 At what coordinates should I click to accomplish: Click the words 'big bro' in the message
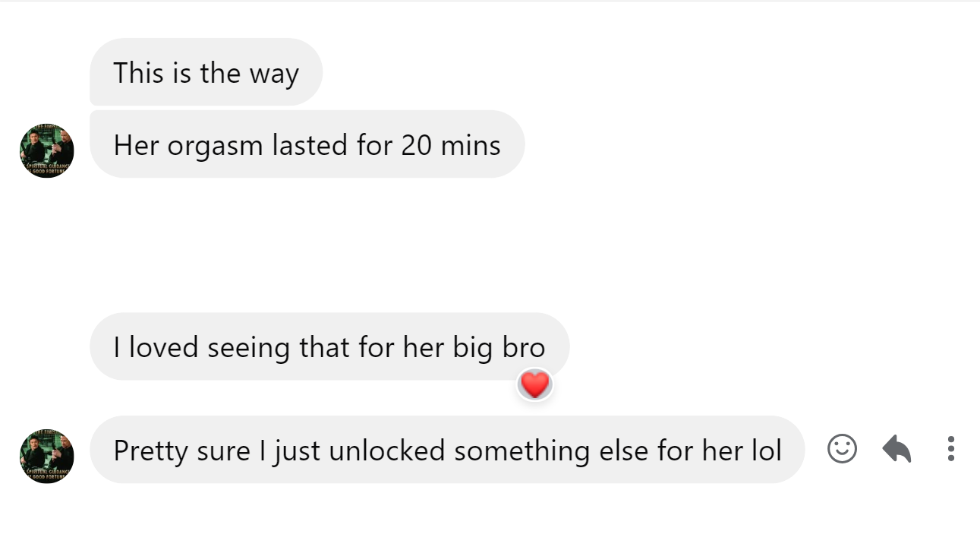click(x=499, y=348)
